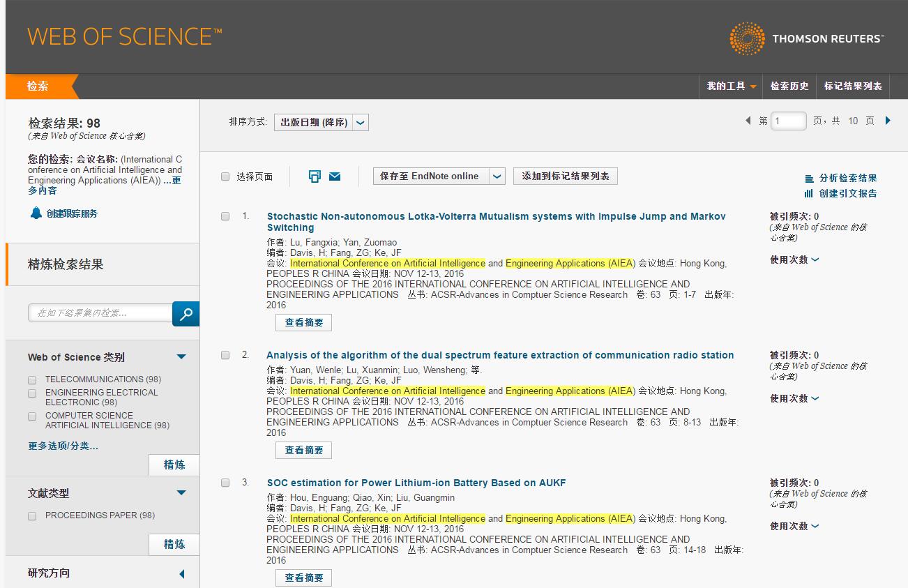Select the 检索 tab

[x=38, y=86]
